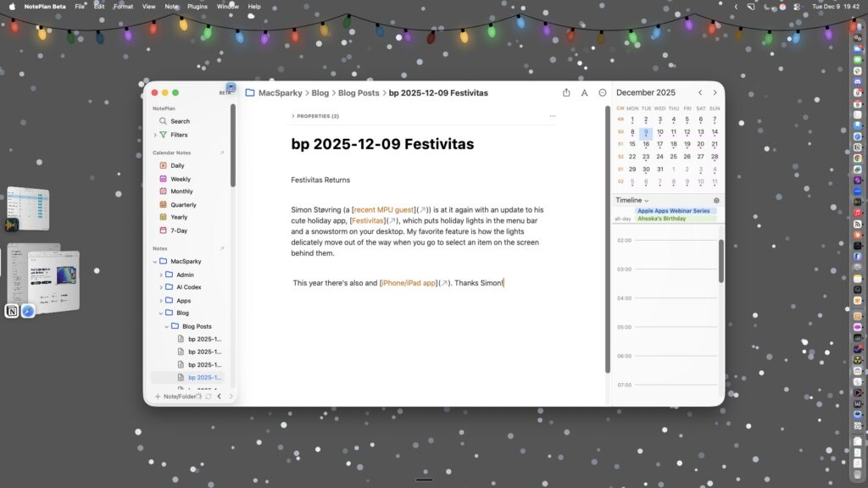The image size is (868, 488).
Task: Open the Timeline view dropdown
Action: [x=632, y=201]
